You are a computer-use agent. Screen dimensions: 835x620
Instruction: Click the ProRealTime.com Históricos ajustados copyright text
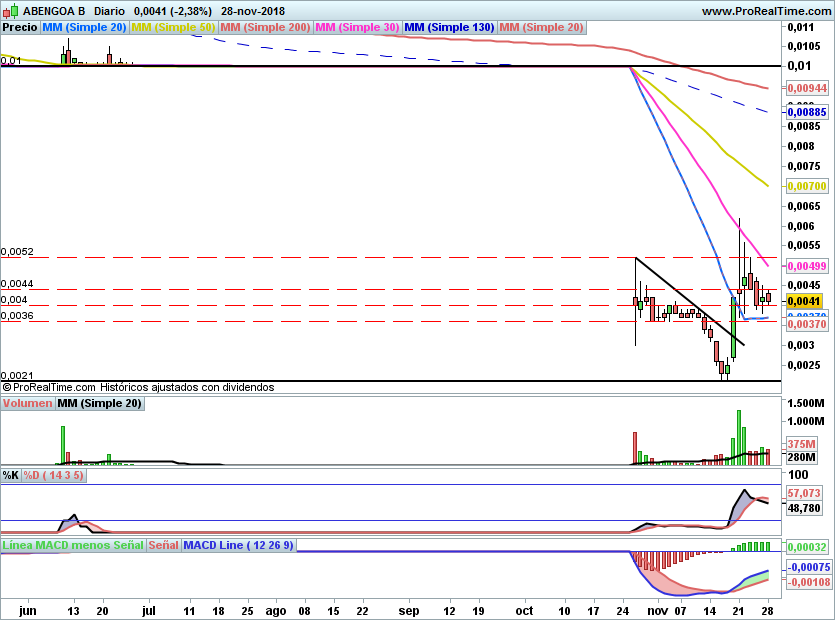tap(138, 387)
